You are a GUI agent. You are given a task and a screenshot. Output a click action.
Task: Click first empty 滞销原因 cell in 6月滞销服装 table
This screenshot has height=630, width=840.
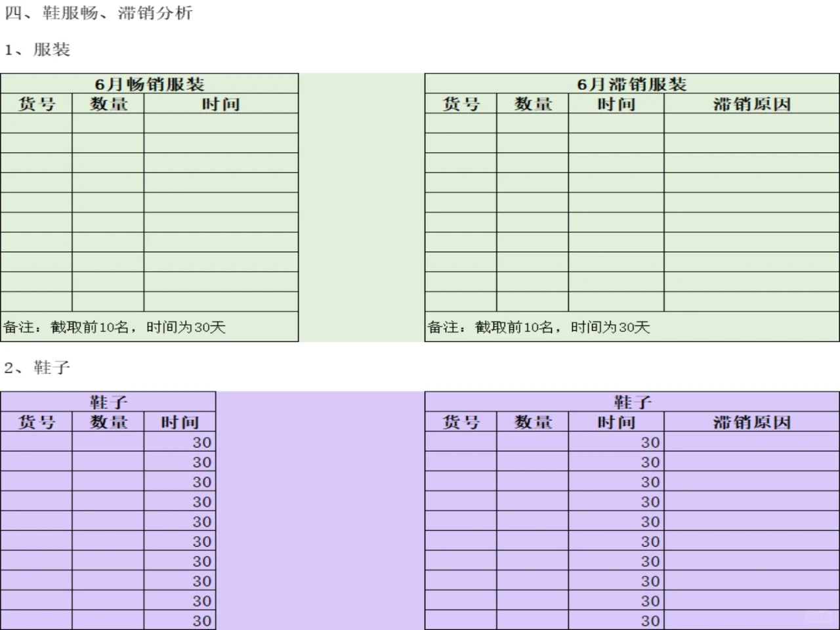(x=752, y=123)
